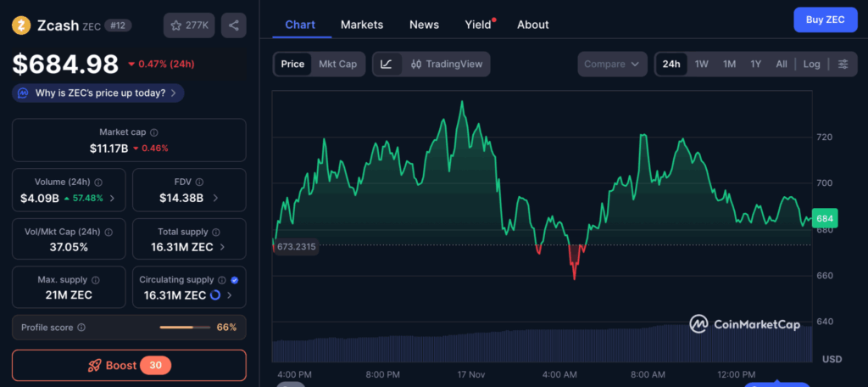Open the Compare dropdown

[x=611, y=64]
